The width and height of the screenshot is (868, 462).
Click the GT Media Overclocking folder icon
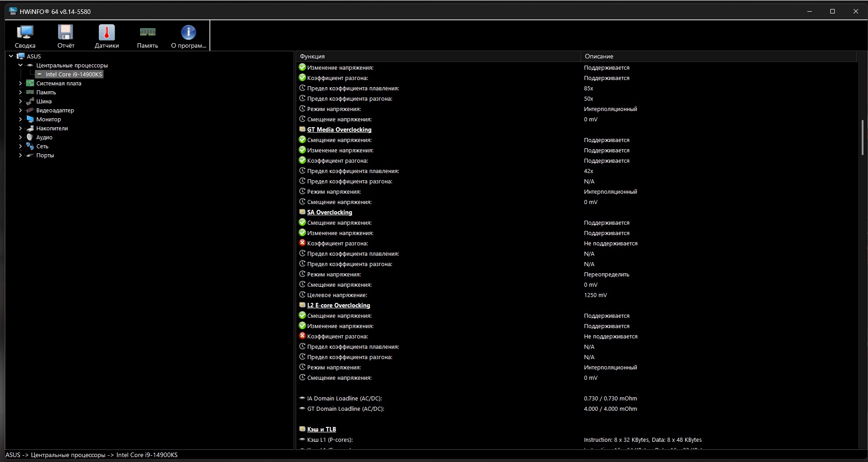coord(302,129)
